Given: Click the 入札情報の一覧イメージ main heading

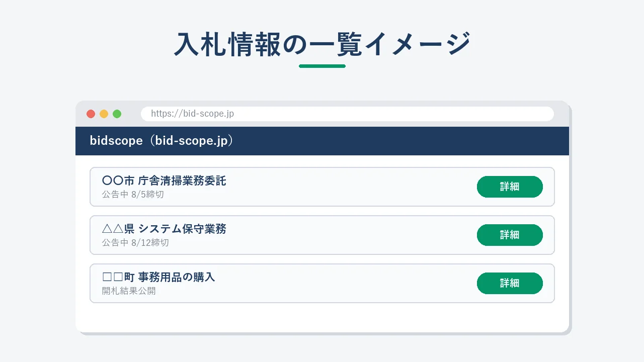Looking at the screenshot, I should click(x=322, y=44).
